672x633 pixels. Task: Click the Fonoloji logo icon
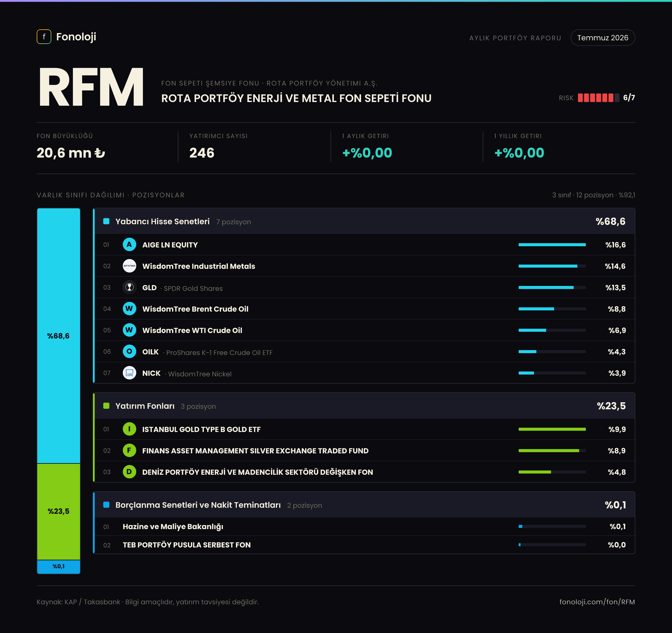pos(44,36)
